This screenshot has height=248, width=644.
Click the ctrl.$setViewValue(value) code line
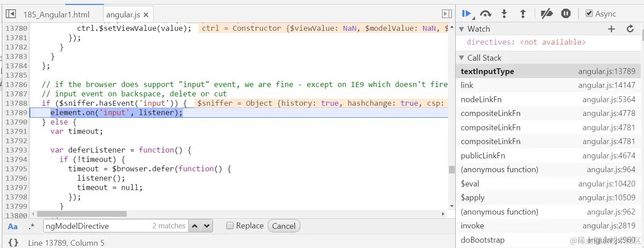click(x=134, y=28)
